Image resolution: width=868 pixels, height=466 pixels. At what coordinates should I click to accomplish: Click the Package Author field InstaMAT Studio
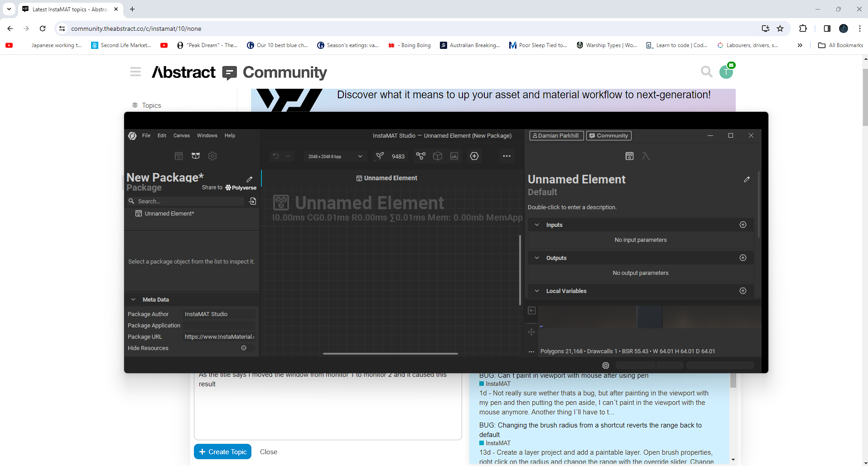point(219,314)
